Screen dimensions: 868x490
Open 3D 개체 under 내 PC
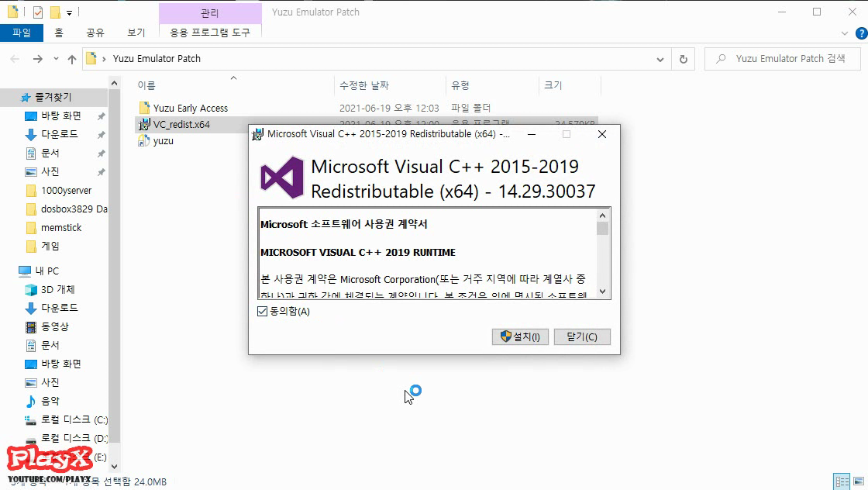click(57, 289)
